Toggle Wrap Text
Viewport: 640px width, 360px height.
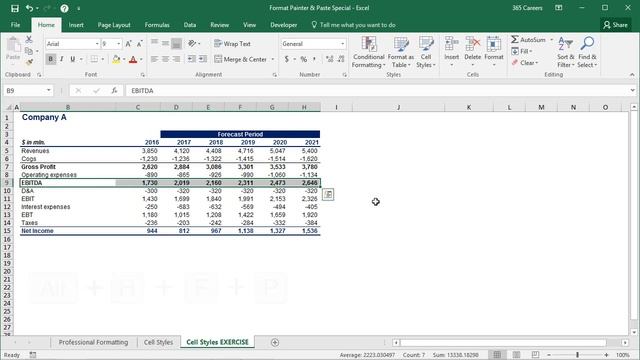click(x=232, y=44)
